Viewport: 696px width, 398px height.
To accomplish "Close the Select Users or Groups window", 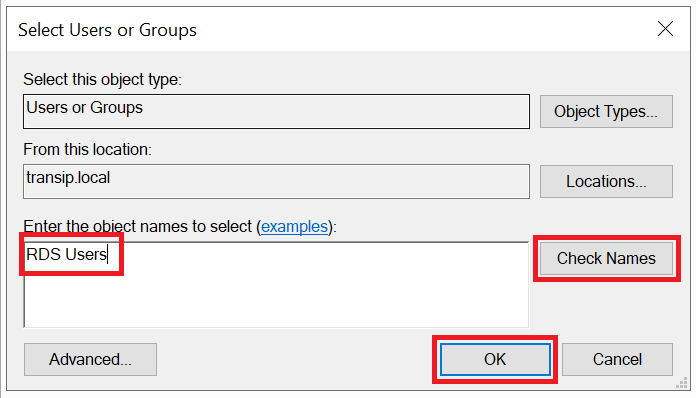I will [665, 29].
